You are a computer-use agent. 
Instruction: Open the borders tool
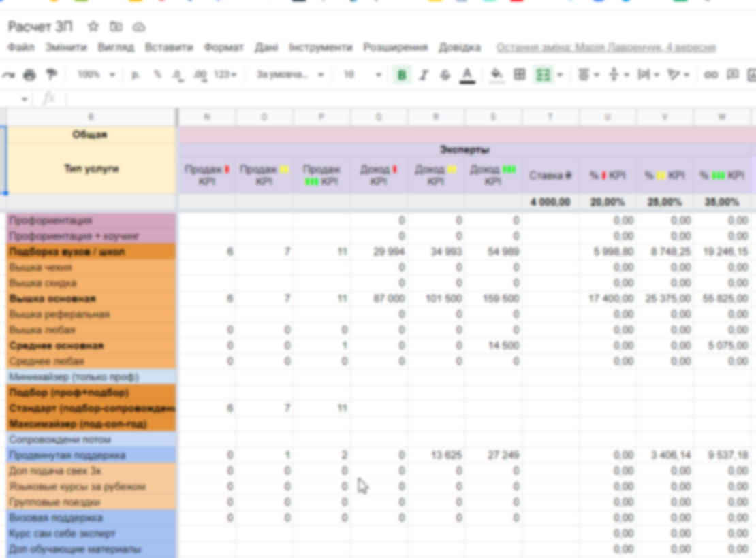tap(519, 75)
